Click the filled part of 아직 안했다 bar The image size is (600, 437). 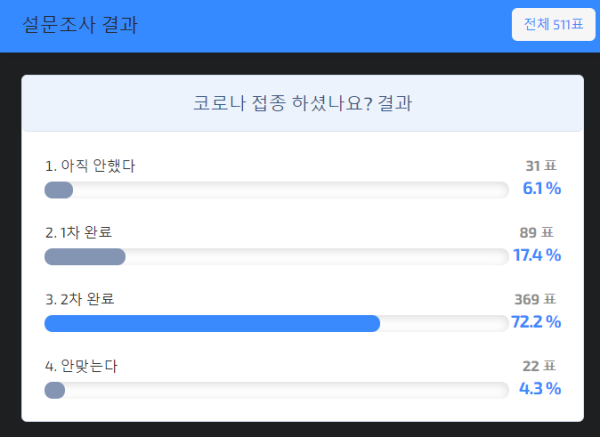[x=59, y=190]
